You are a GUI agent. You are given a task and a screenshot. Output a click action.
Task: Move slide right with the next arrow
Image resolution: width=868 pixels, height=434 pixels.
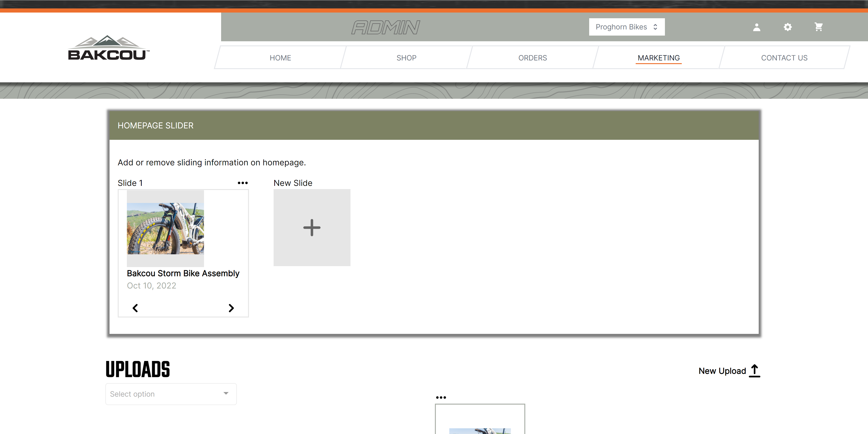coord(231,308)
